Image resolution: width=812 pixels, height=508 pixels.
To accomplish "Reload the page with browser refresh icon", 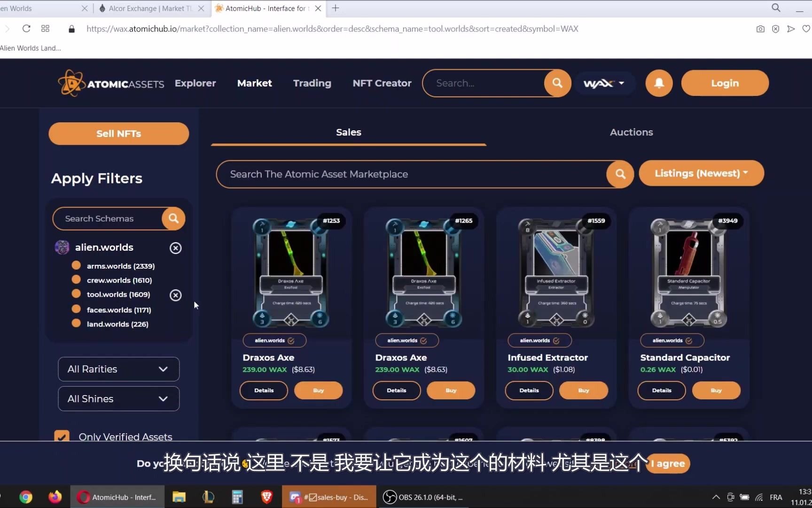I will pos(26,29).
